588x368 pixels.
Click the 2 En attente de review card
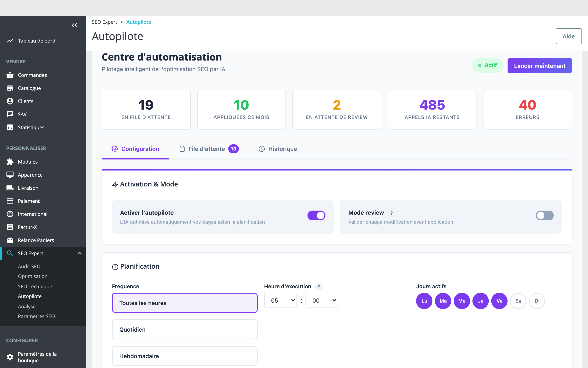pyautogui.click(x=337, y=110)
